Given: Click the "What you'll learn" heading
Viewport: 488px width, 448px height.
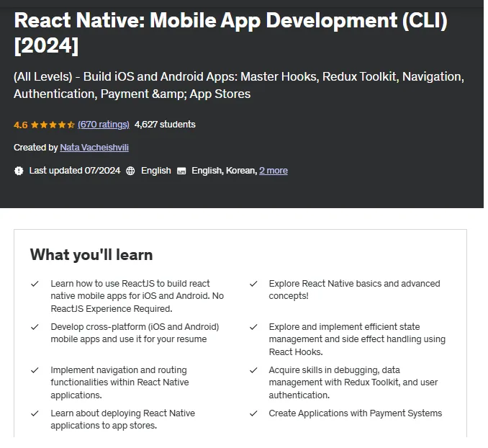Looking at the screenshot, I should click(91, 254).
